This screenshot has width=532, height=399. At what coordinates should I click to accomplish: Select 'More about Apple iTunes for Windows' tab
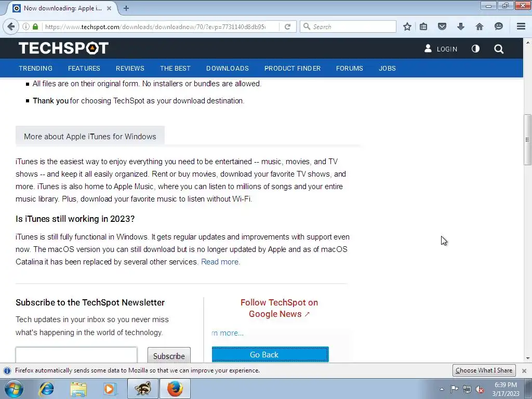(x=90, y=136)
